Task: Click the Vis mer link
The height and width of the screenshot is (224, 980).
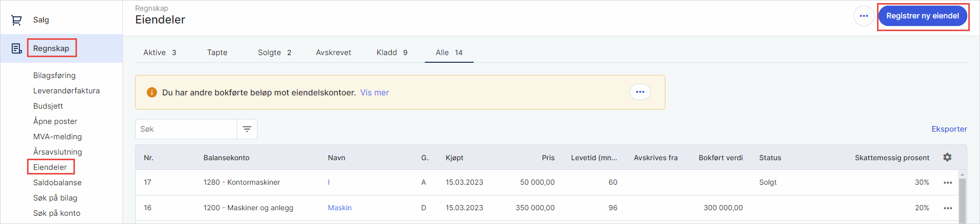Action: pyautogui.click(x=374, y=93)
